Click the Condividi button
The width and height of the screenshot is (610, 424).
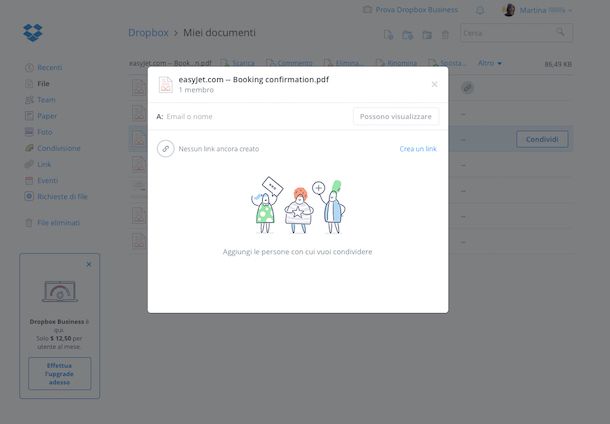coord(542,139)
